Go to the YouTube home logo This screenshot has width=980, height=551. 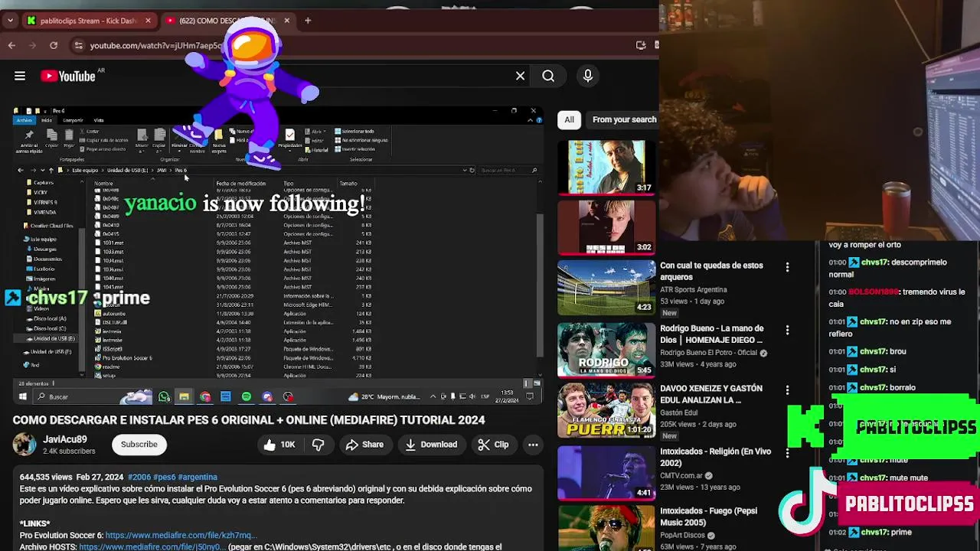click(68, 76)
